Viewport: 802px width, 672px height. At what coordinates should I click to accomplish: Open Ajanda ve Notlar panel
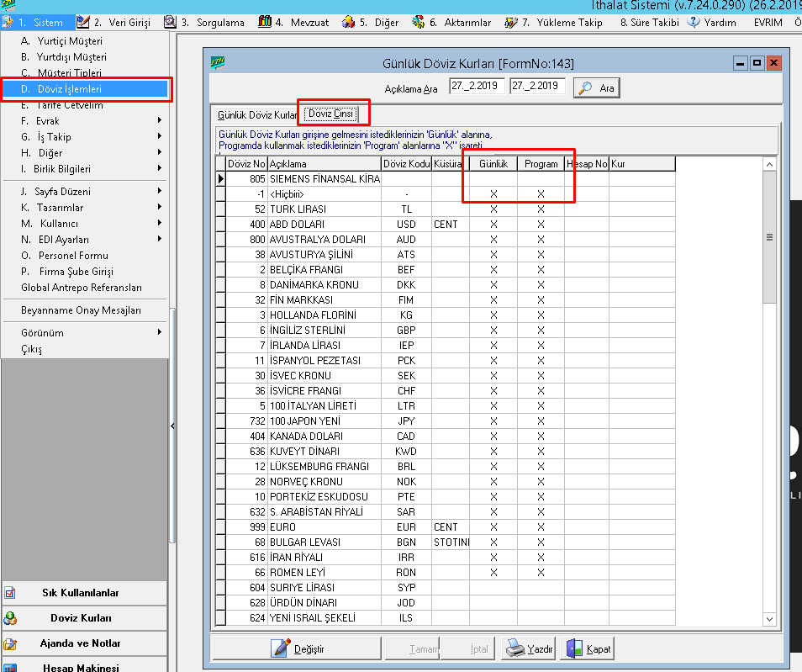click(x=81, y=643)
